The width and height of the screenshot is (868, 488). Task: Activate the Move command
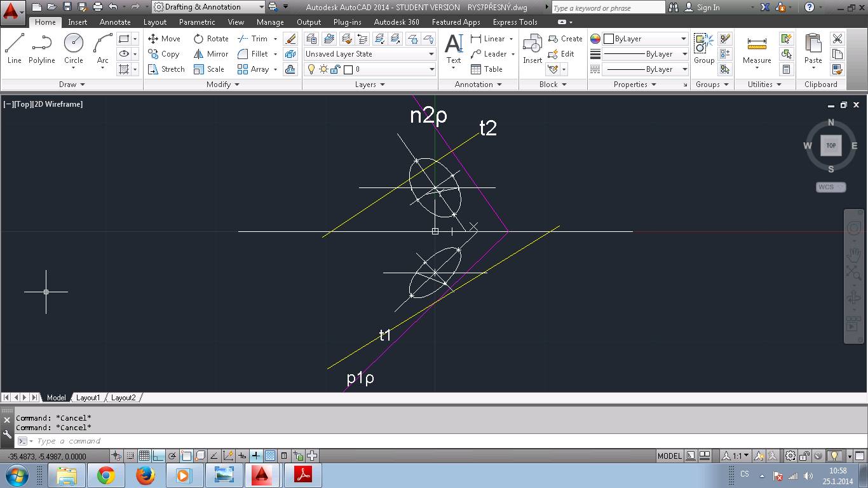coord(164,39)
